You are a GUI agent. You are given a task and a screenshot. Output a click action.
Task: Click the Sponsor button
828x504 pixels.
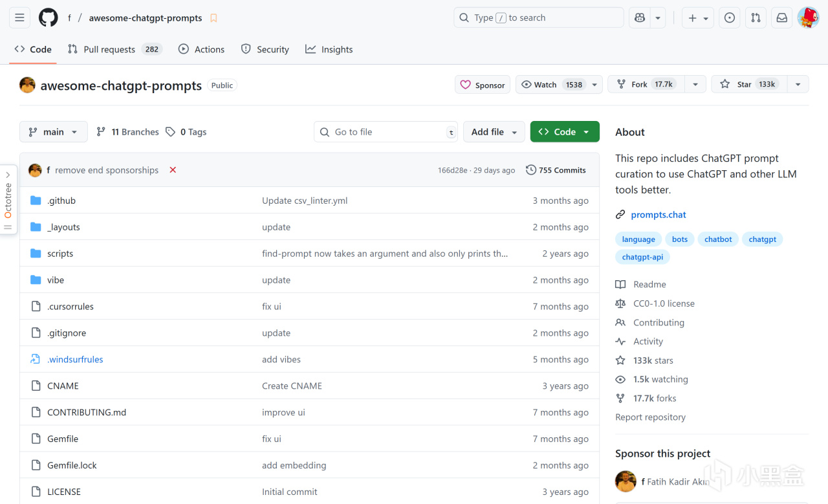coord(483,85)
